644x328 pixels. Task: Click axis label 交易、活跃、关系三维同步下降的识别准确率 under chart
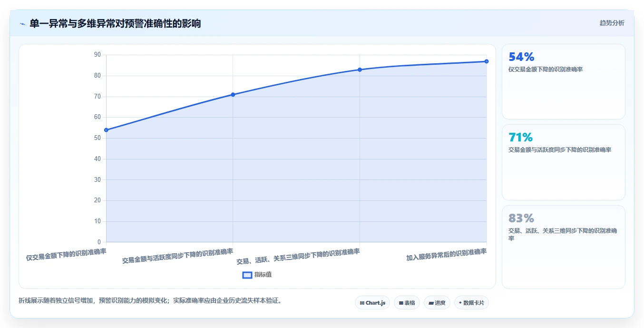tap(298, 256)
